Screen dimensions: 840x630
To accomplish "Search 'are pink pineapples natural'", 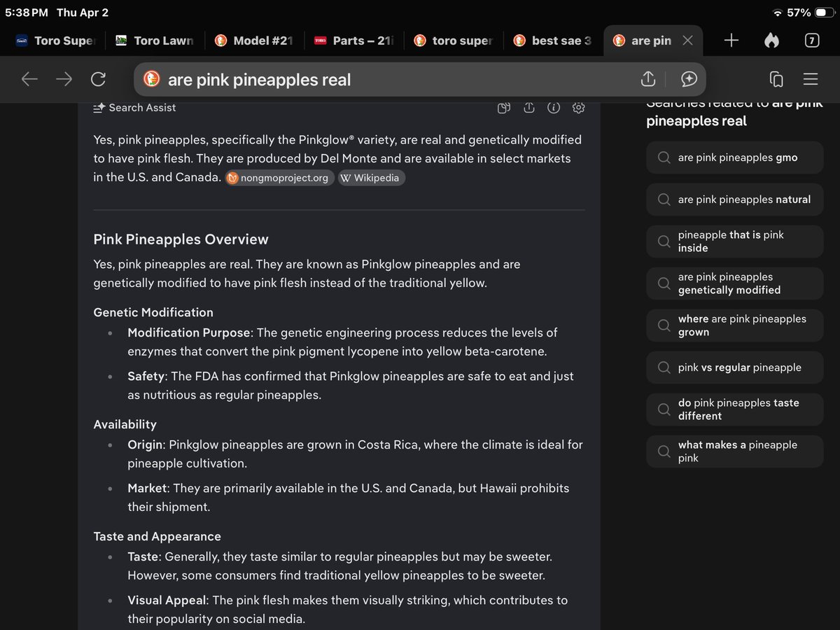I will click(735, 199).
